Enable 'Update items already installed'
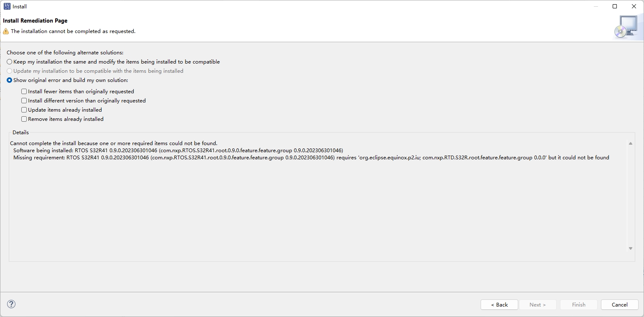The image size is (644, 317). coord(24,110)
